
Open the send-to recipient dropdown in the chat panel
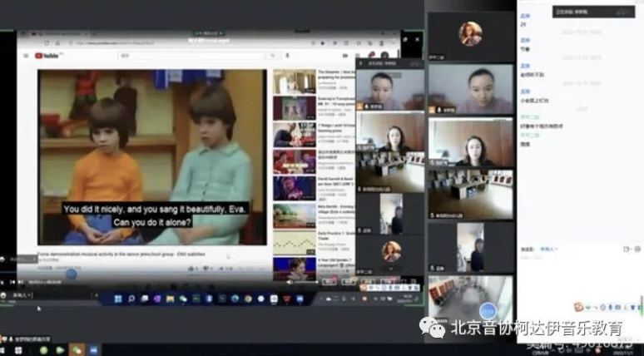pyautogui.click(x=548, y=250)
